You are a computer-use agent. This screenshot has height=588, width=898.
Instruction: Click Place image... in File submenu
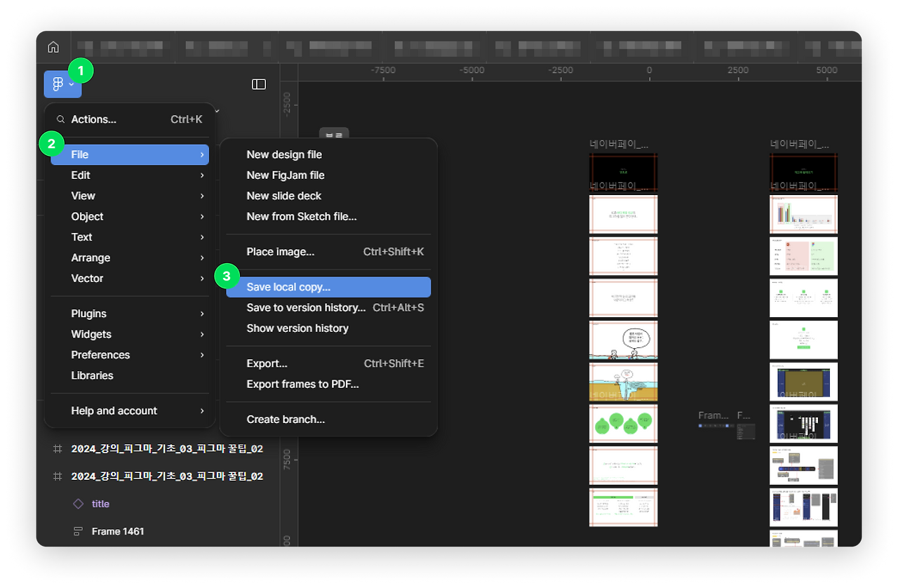point(328,252)
